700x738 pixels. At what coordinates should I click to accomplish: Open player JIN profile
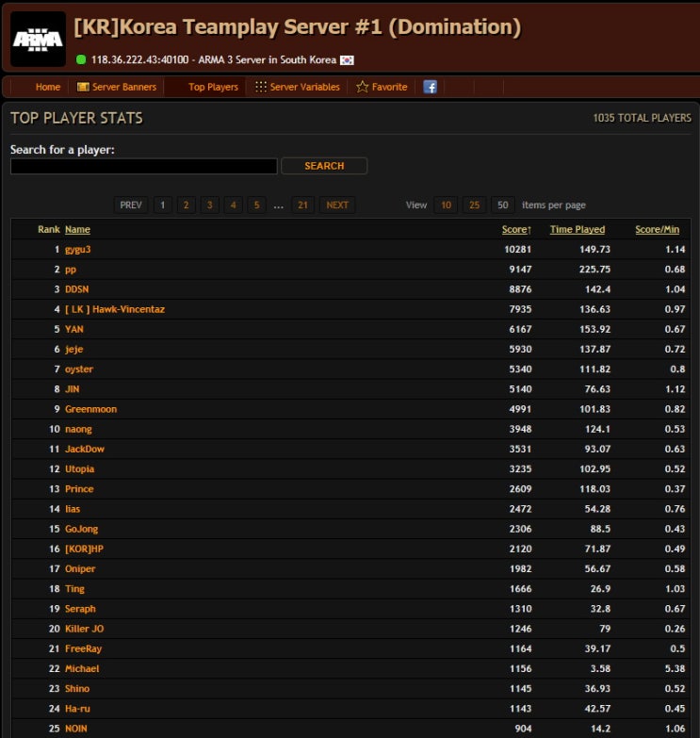pos(72,389)
